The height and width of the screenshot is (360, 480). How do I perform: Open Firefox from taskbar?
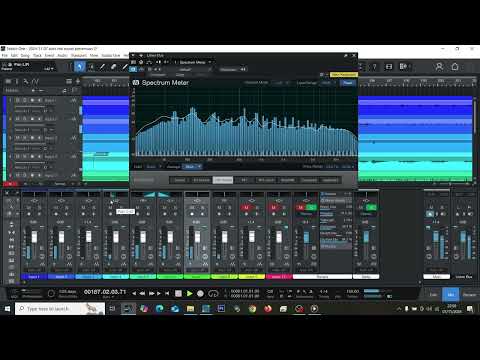click(x=268, y=309)
